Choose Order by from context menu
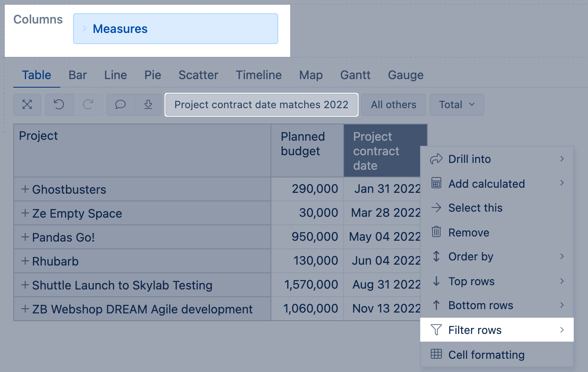The width and height of the screenshot is (588, 372). 470,257
